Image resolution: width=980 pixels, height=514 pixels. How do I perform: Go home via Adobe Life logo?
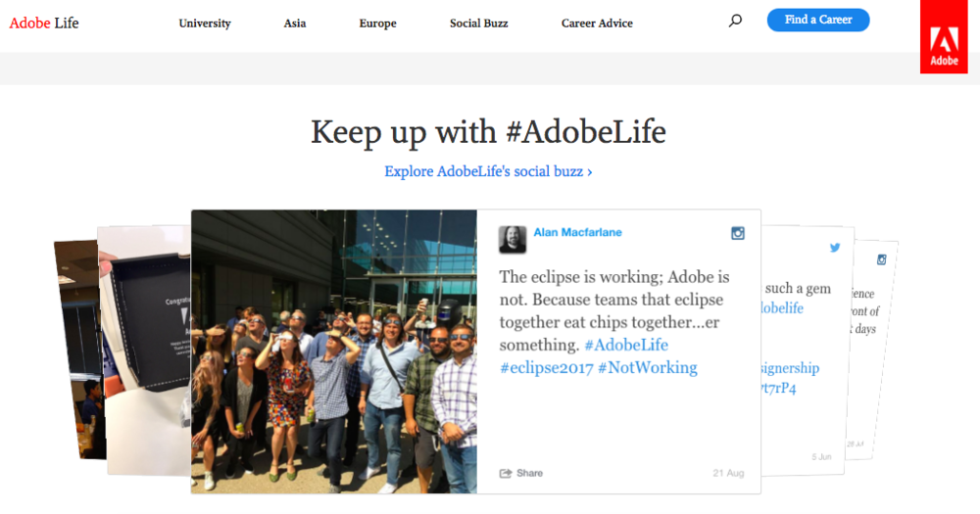coord(44,23)
